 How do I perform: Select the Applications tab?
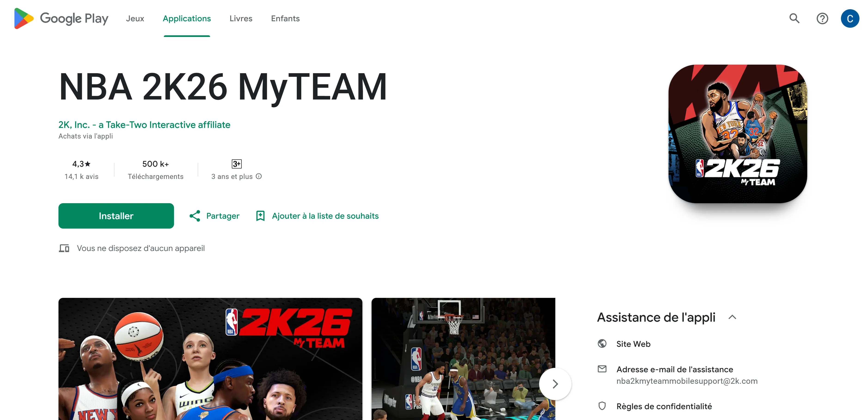pos(187,18)
